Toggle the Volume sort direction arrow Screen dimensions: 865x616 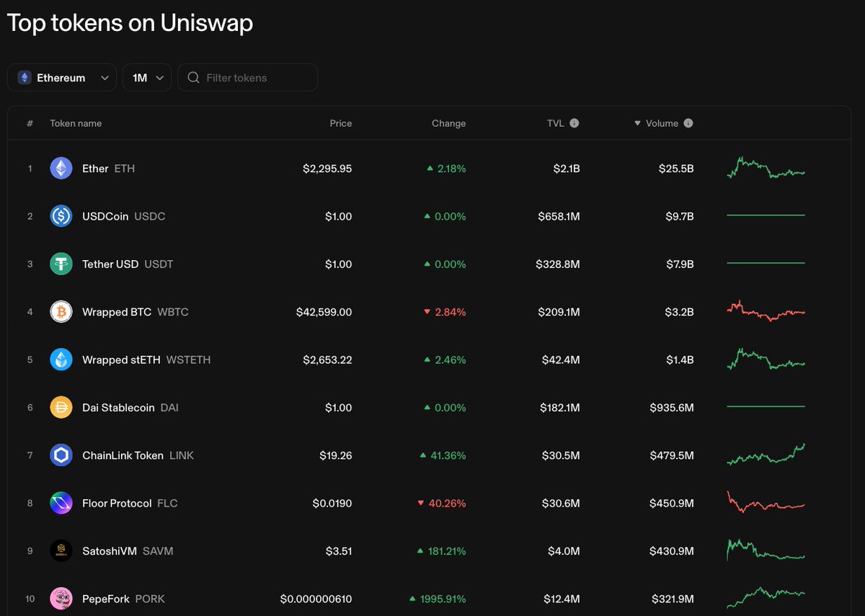(x=637, y=123)
